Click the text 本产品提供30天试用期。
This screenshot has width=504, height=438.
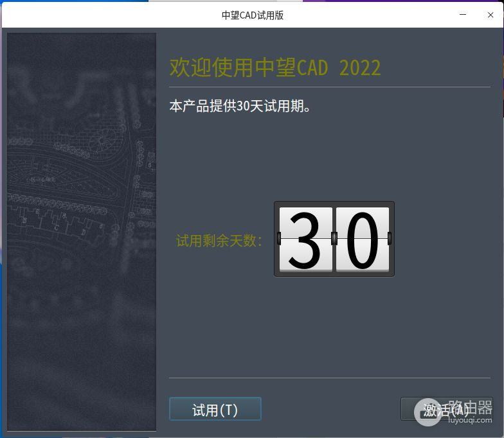pyautogui.click(x=240, y=106)
